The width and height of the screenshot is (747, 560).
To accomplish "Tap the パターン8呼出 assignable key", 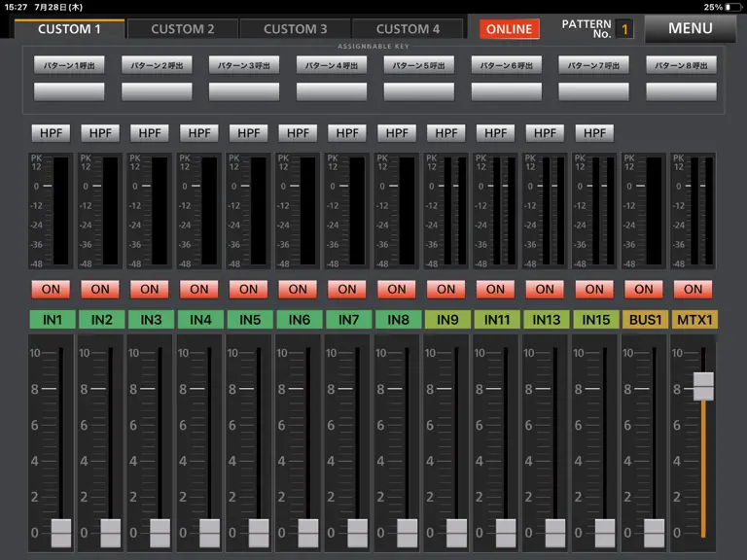I will point(681,65).
